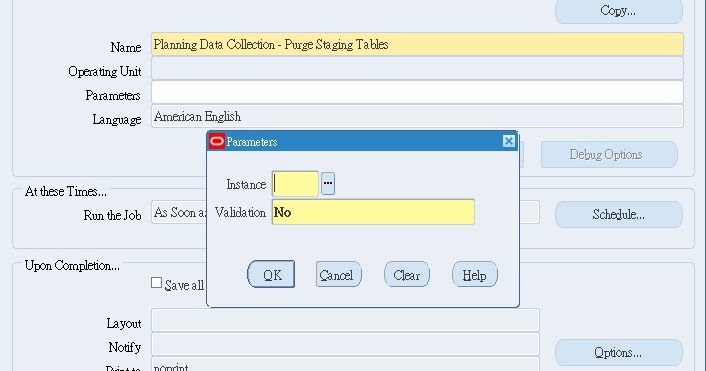The height and width of the screenshot is (371, 706).
Task: Click the 'Validation' label in the dialog
Action: [240, 213]
